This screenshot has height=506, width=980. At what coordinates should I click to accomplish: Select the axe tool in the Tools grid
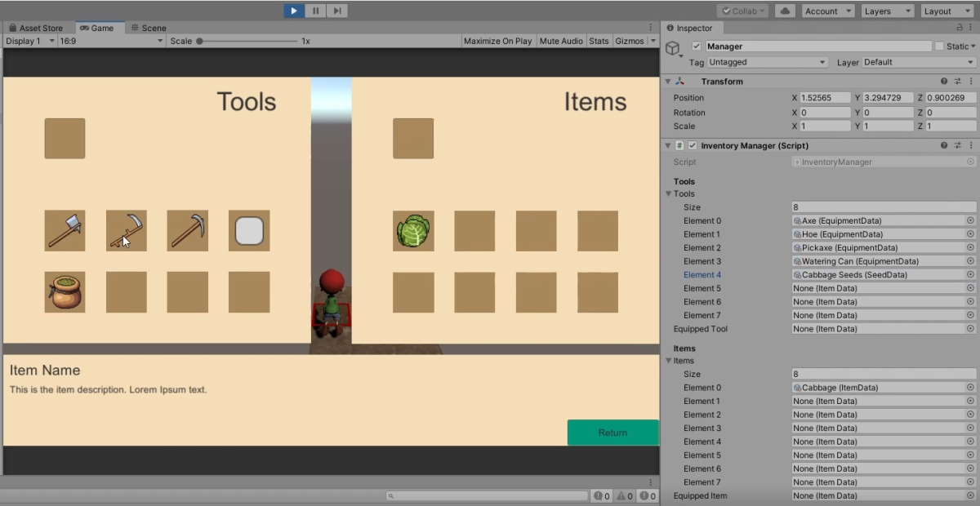[x=65, y=230]
